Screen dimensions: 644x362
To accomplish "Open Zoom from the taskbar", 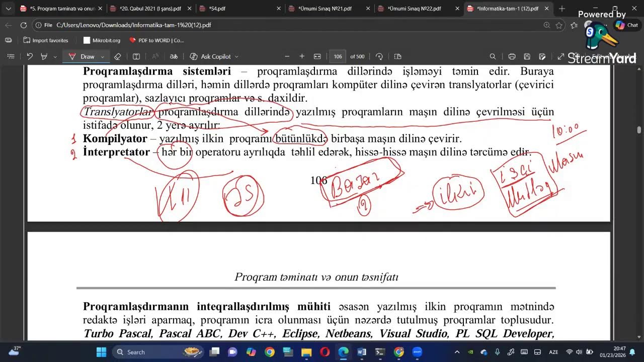I will [417, 352].
